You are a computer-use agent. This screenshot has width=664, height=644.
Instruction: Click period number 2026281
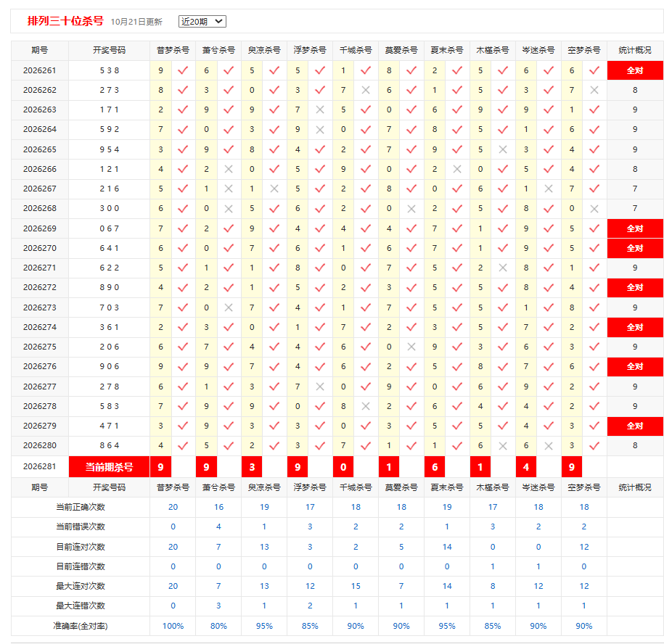pos(39,466)
